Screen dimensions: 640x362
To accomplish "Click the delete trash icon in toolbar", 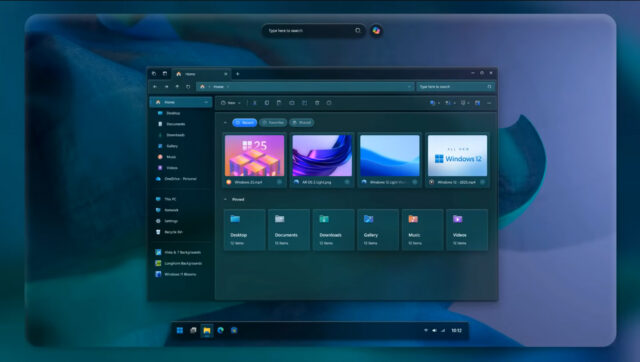I will click(x=317, y=103).
